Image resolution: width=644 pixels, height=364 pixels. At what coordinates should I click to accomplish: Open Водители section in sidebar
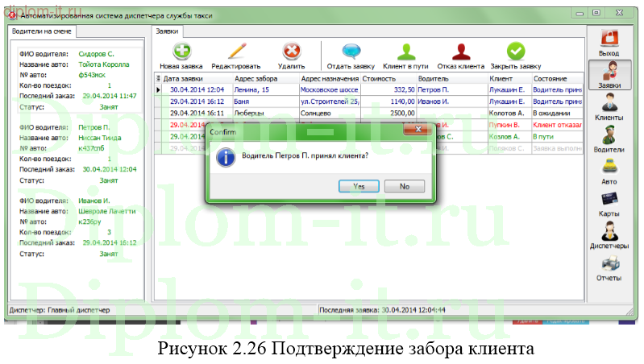609,138
